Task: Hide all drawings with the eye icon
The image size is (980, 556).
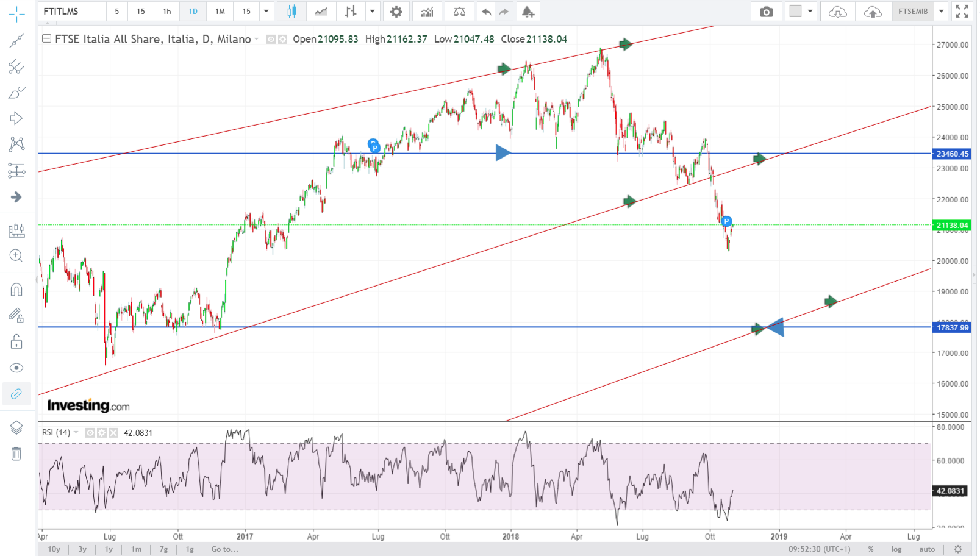Action: tap(16, 368)
